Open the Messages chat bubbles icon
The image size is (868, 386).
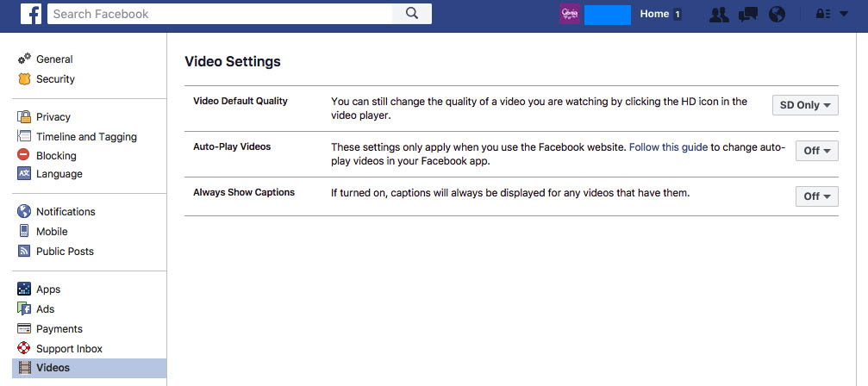[748, 15]
